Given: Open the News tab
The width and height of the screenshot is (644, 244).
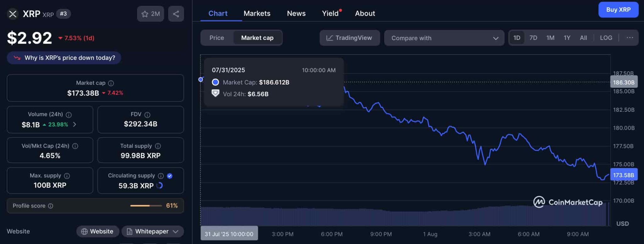Looking at the screenshot, I should point(296,14).
